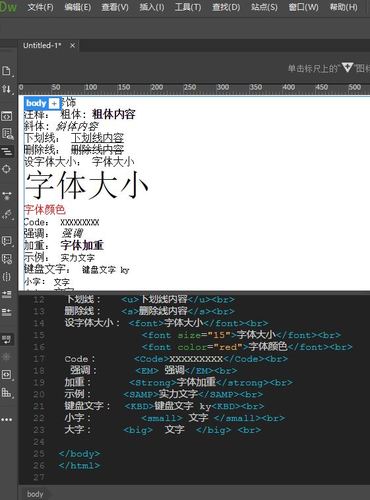Click the Apply Comment speech-bubble icon
This screenshot has width=370, height=500.
coord(6,241)
